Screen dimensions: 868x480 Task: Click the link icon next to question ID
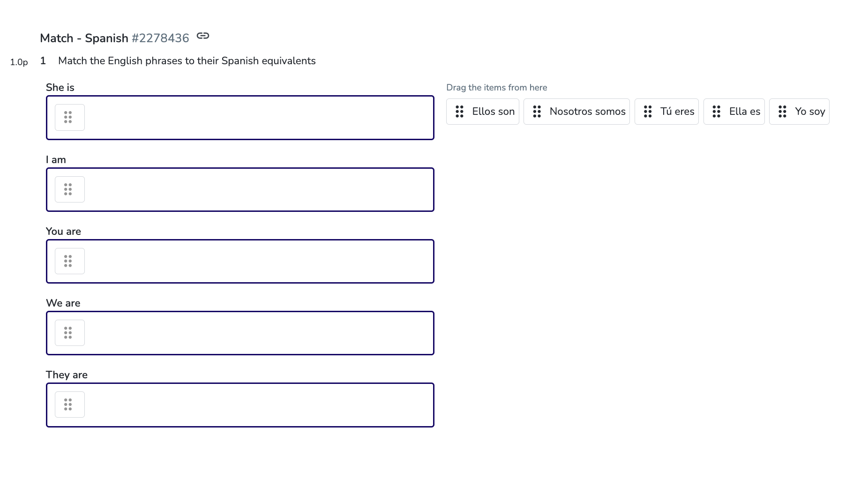point(202,36)
